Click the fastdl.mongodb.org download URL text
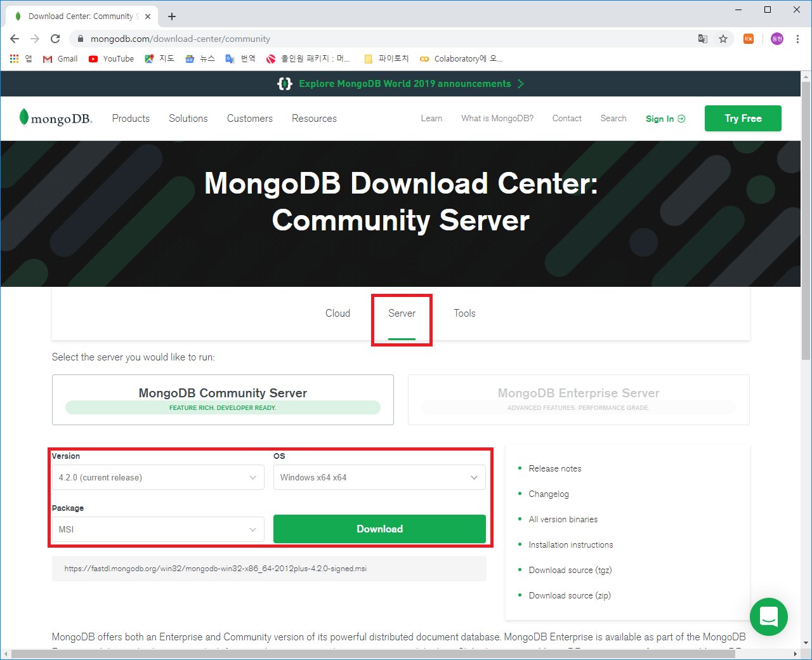The image size is (812, 660). pos(216,569)
